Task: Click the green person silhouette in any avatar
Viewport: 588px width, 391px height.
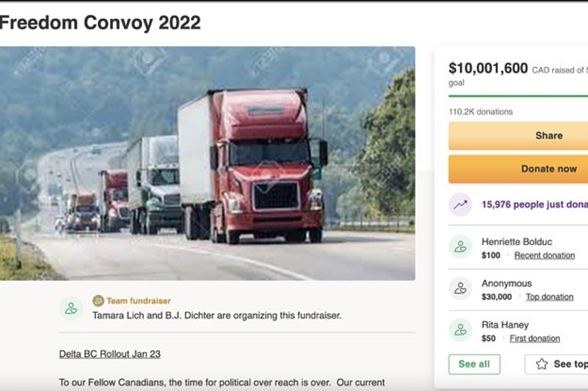Action: point(461,248)
